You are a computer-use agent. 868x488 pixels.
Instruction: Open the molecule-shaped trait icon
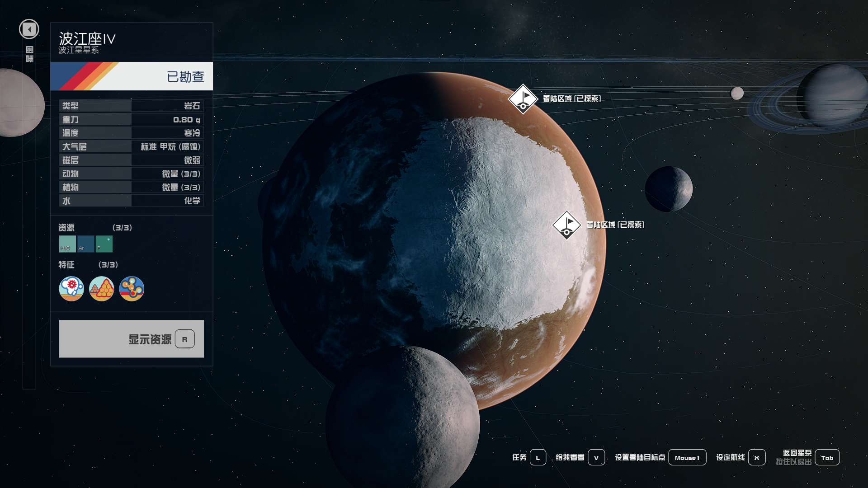click(x=132, y=289)
